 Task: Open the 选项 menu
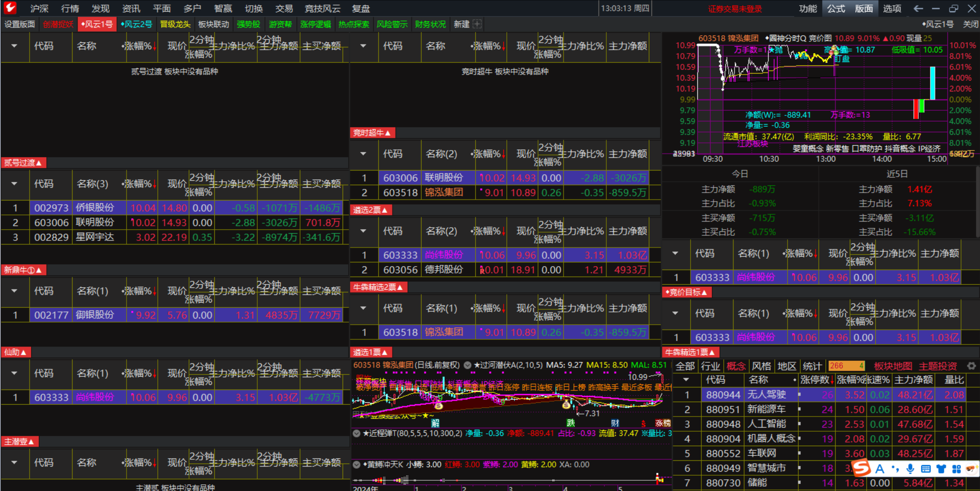892,9
